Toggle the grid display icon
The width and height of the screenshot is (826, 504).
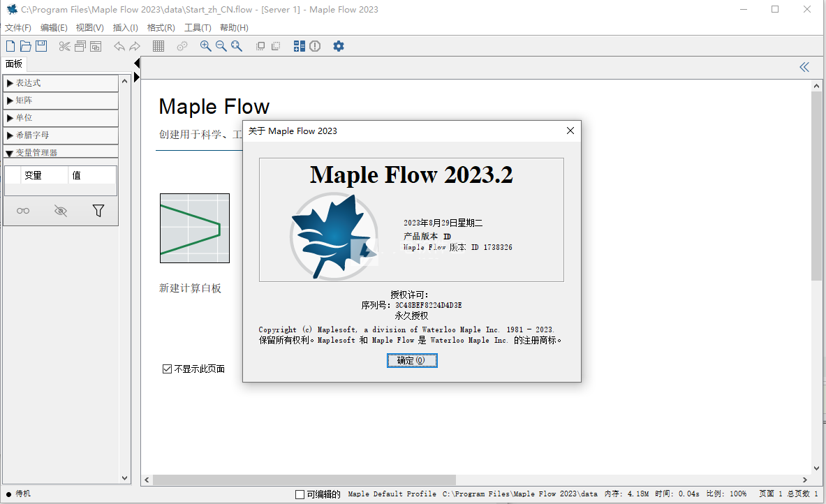click(x=158, y=46)
